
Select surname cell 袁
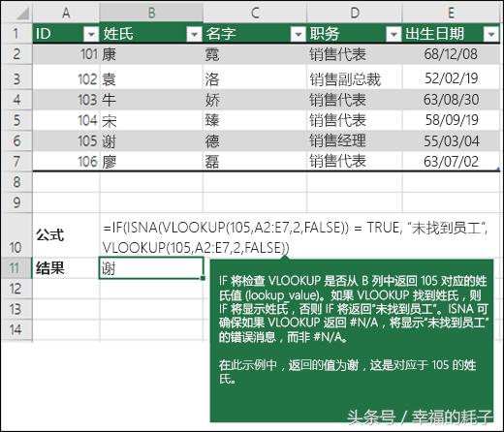pos(151,77)
